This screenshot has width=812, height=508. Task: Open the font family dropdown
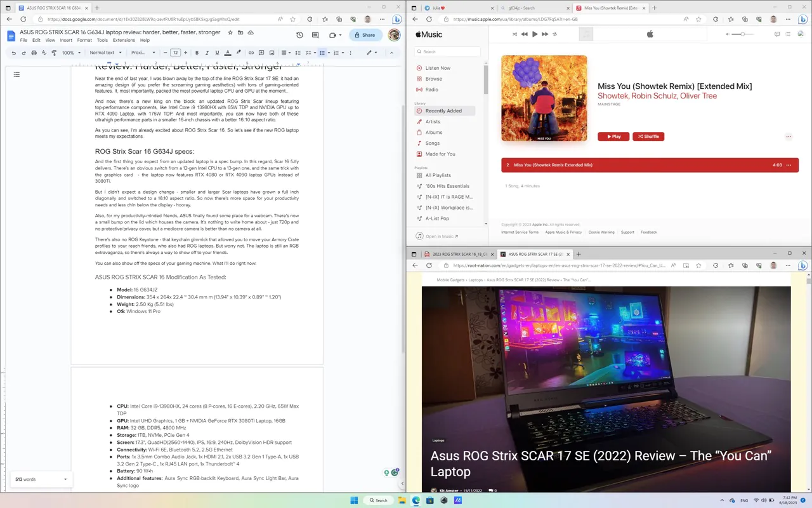[x=143, y=53]
